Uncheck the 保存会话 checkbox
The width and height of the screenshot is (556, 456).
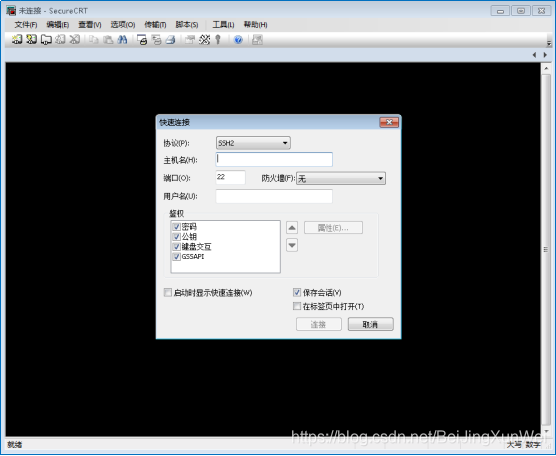click(297, 293)
